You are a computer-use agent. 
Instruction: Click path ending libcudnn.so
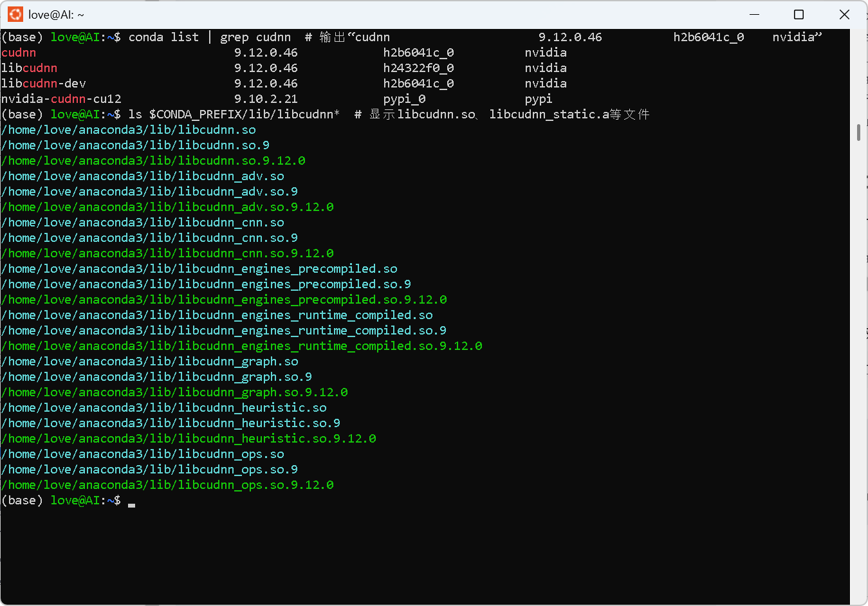tap(129, 130)
